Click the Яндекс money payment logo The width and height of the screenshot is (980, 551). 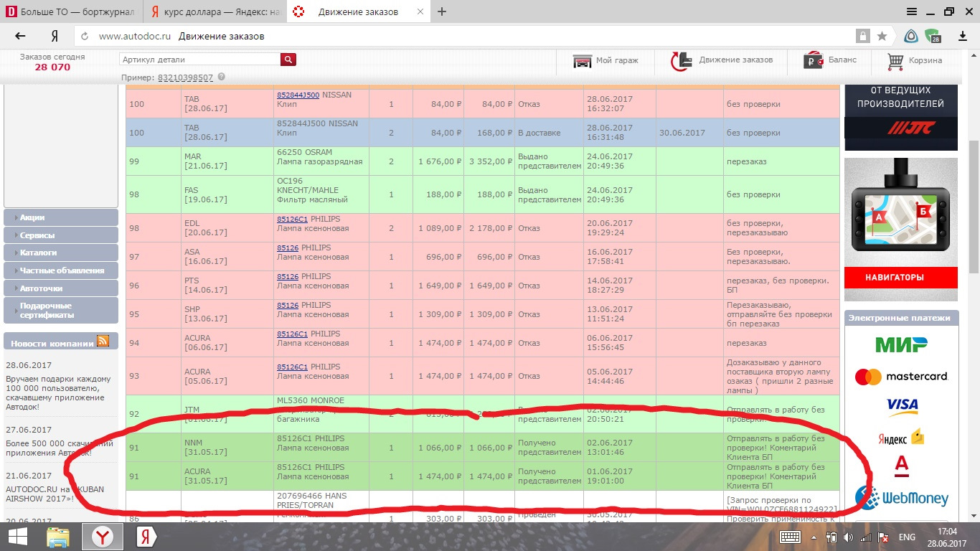pyautogui.click(x=901, y=438)
